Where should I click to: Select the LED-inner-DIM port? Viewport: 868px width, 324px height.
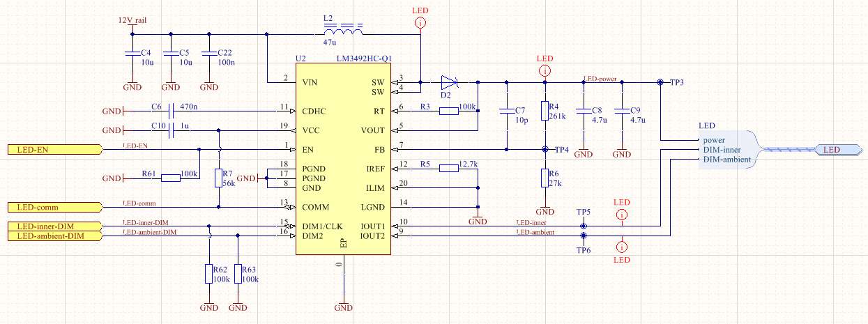[x=54, y=226]
